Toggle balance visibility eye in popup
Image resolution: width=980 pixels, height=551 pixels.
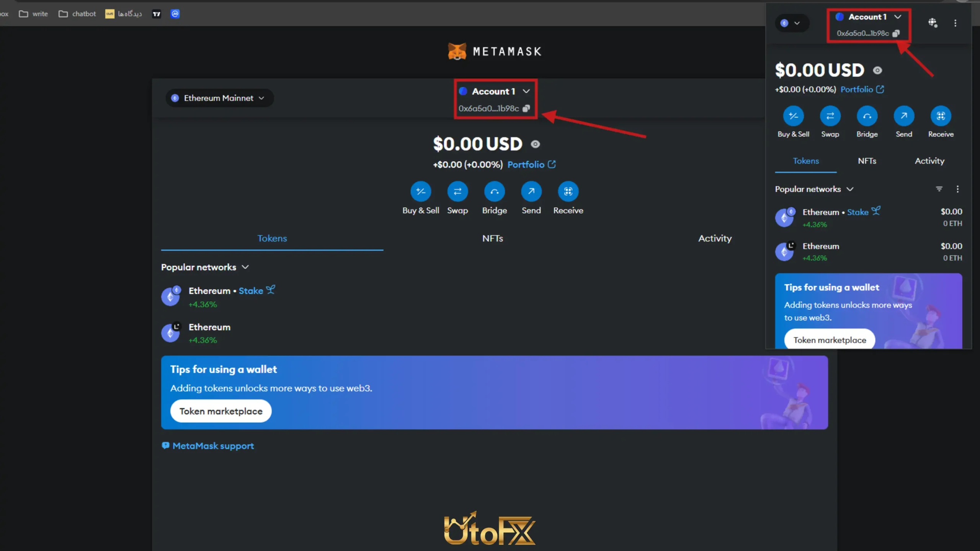click(877, 70)
